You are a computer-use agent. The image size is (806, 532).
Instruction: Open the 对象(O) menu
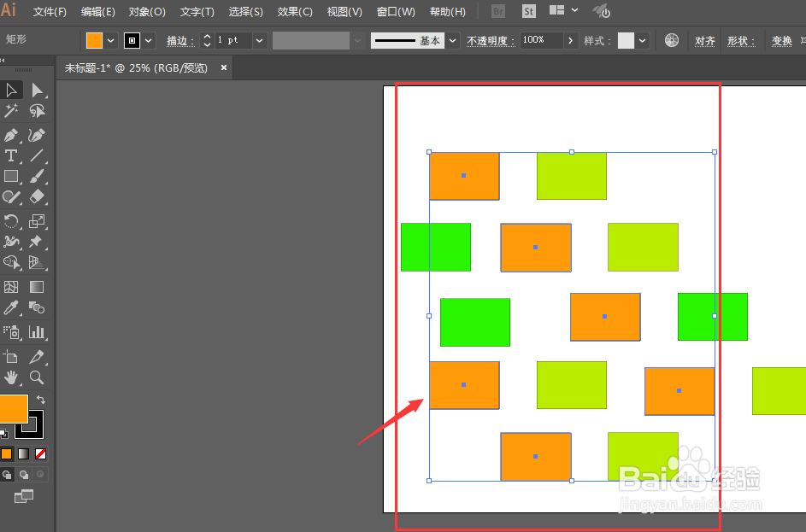pyautogui.click(x=147, y=12)
